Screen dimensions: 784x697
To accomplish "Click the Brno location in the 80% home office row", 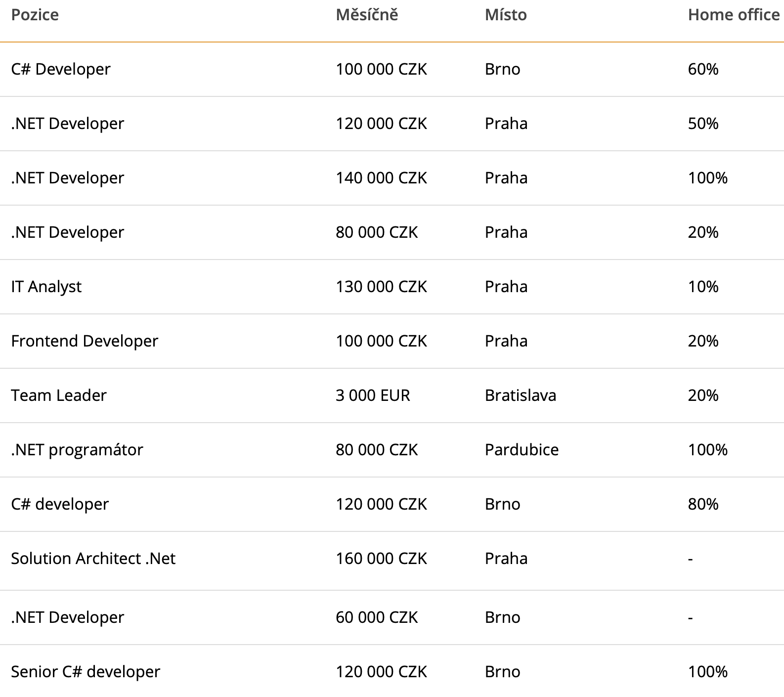I will (502, 504).
